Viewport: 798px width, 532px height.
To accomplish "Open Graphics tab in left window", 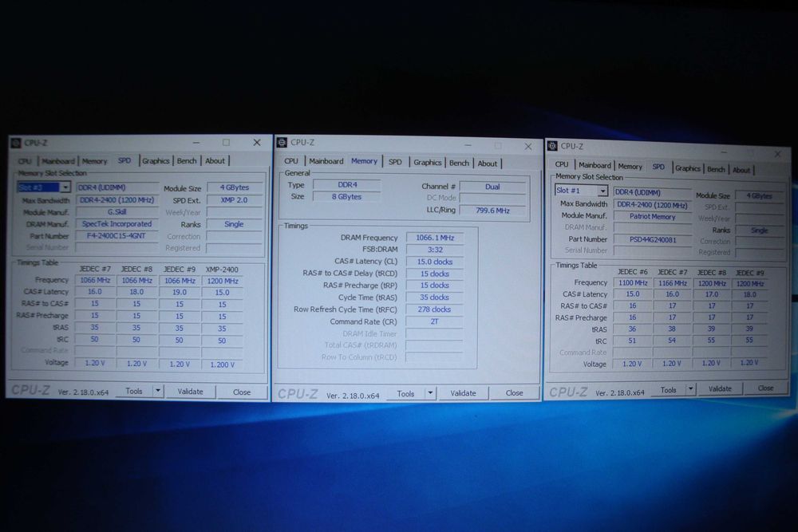I will [156, 161].
